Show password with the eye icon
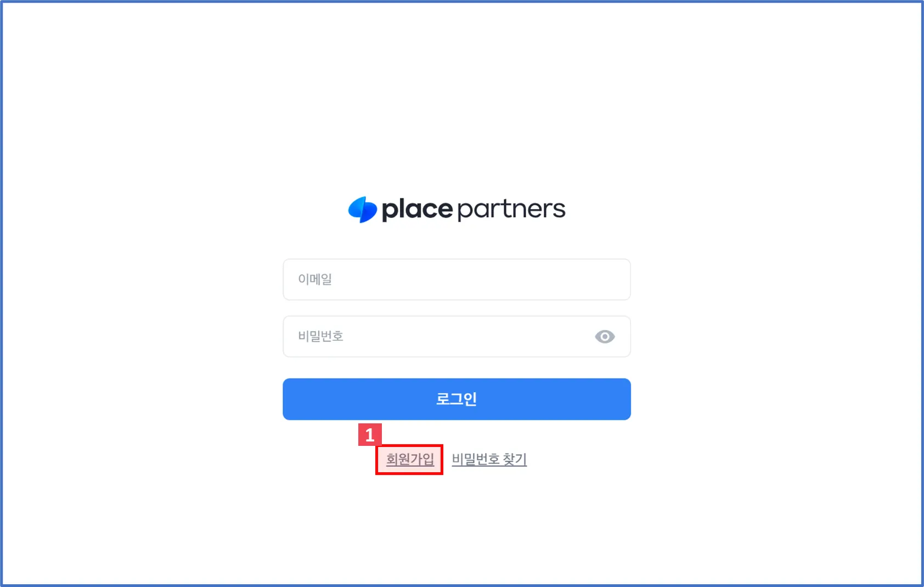The height and width of the screenshot is (587, 924). (605, 337)
